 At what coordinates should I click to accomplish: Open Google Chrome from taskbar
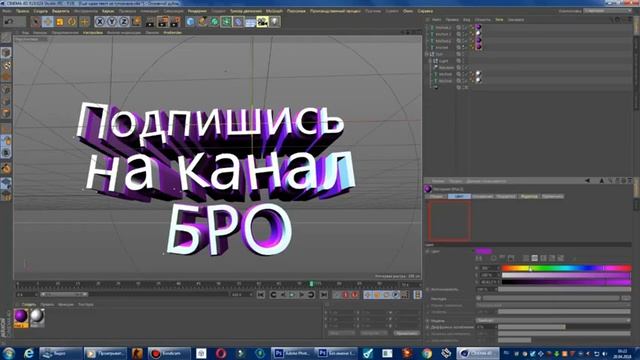[427, 353]
